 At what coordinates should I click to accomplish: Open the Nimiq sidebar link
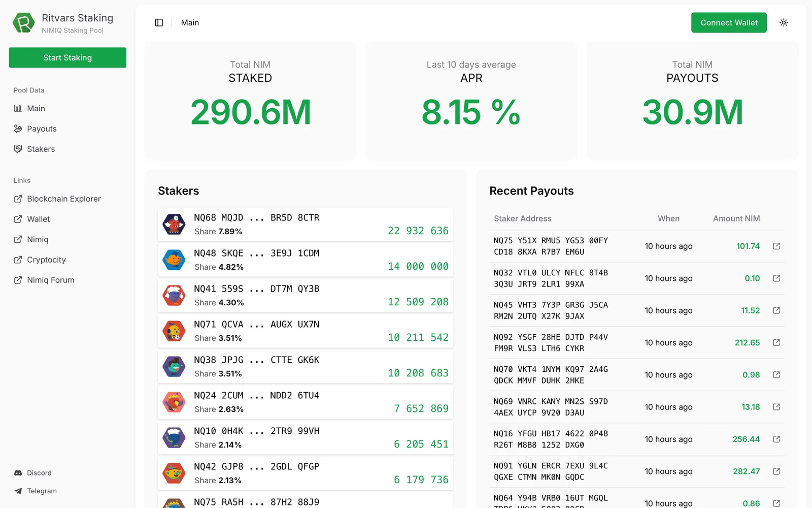coord(67,239)
